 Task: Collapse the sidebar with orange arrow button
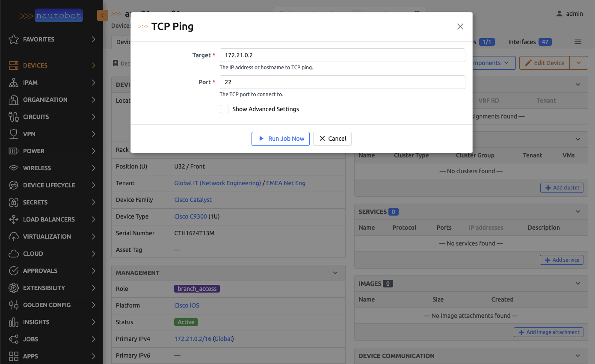(103, 16)
